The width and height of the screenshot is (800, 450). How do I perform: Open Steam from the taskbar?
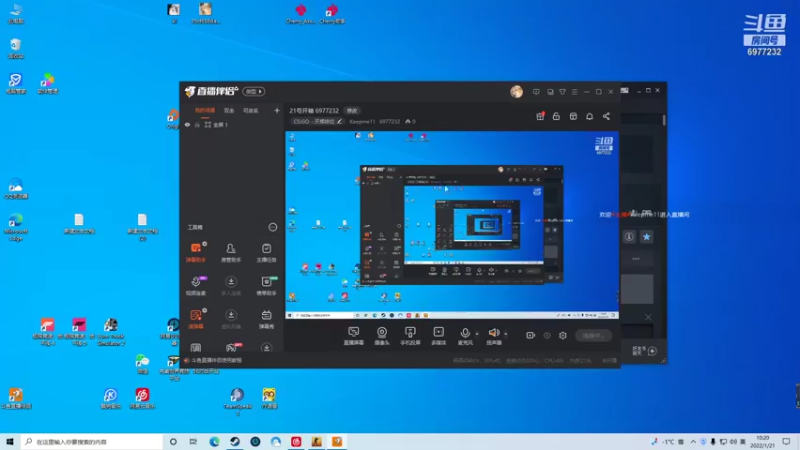[x=235, y=441]
